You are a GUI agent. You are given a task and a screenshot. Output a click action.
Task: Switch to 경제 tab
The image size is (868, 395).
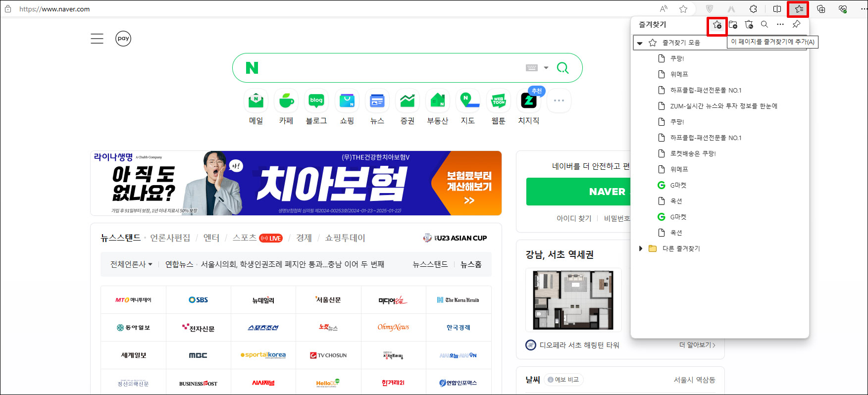click(304, 238)
